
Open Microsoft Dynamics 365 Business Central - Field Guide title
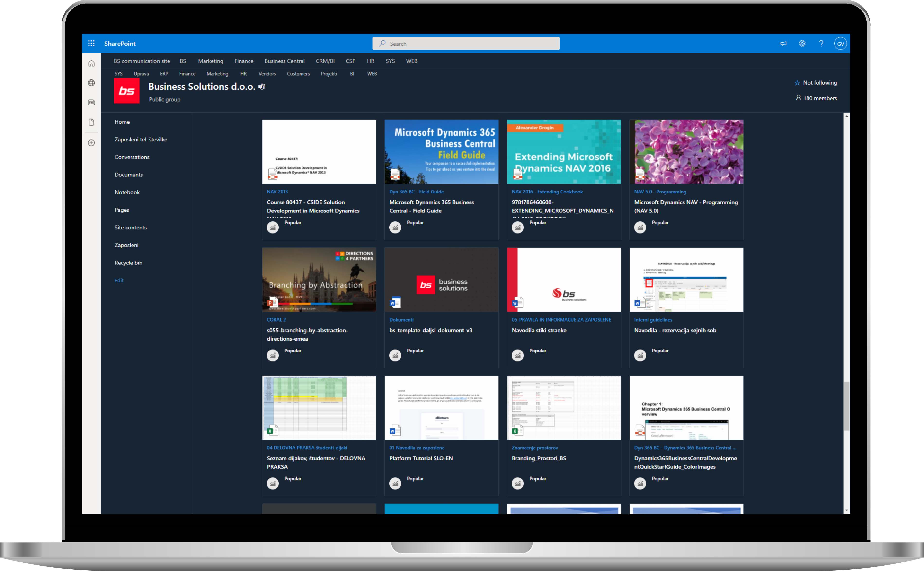(x=431, y=207)
